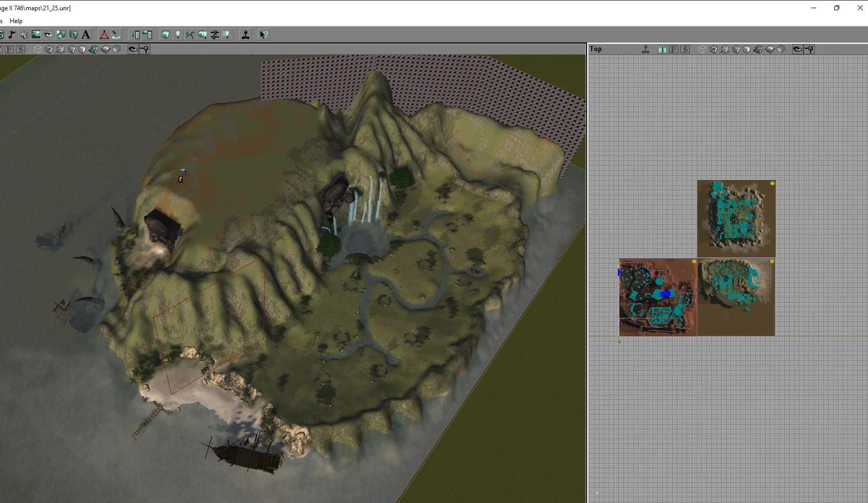Click the top-right map tile in Top view
Image resolution: width=868 pixels, height=503 pixels.
click(x=736, y=218)
